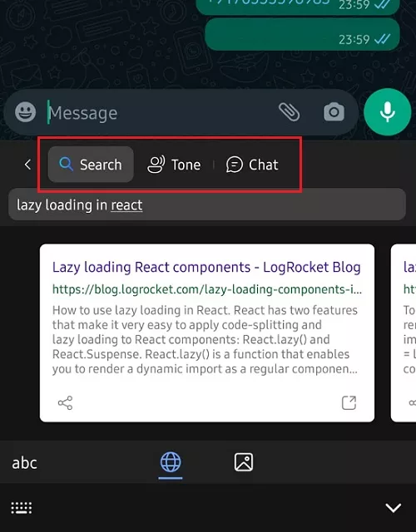Select the image search icon
The width and height of the screenshot is (416, 532).
coord(244,462)
